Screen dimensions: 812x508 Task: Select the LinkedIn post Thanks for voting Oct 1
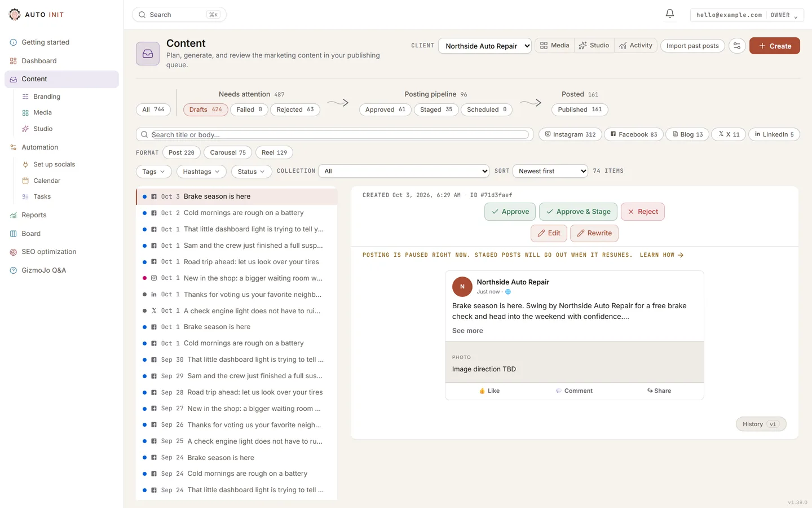[237, 295]
